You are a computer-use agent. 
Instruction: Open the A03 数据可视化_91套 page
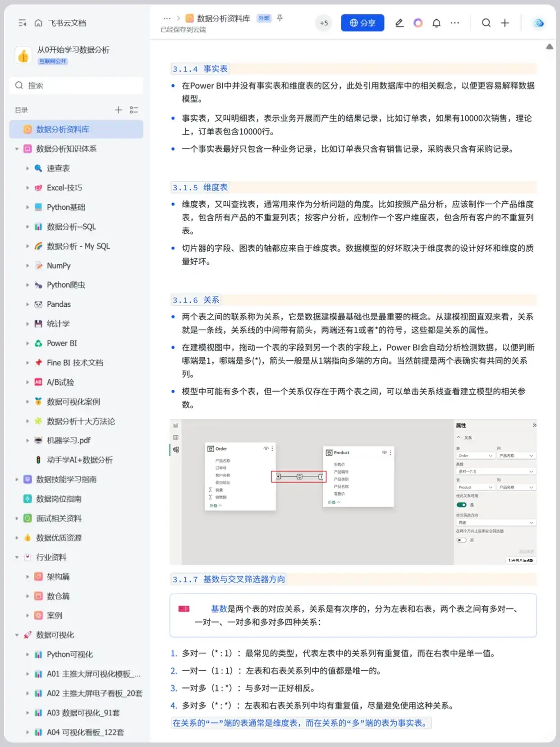83,713
